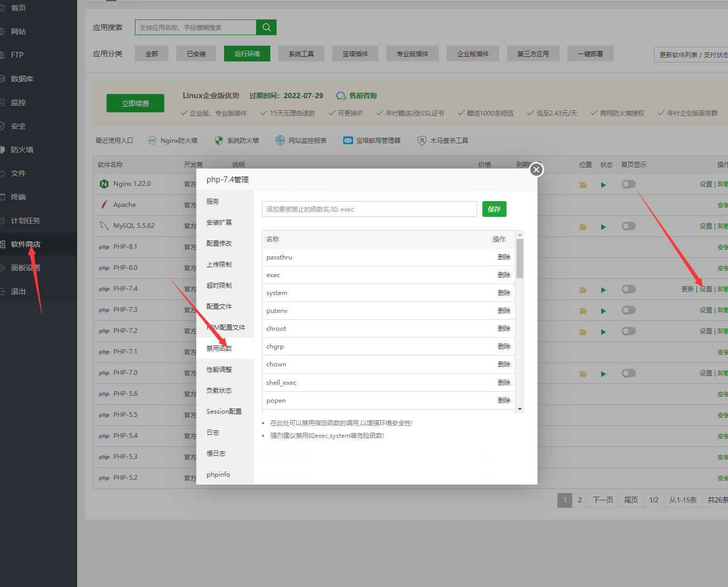This screenshot has width=728, height=587.
Task: Click scrollbar down arrow in function list
Action: [x=520, y=409]
